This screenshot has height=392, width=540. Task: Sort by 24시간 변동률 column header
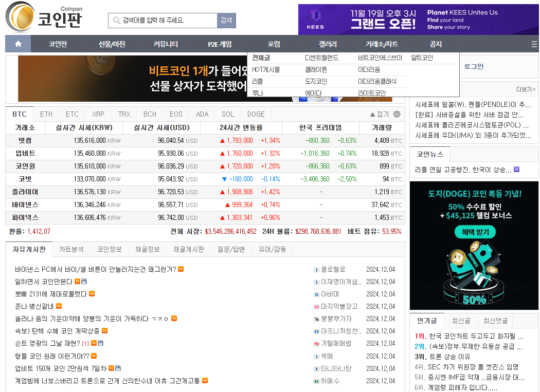[241, 128]
